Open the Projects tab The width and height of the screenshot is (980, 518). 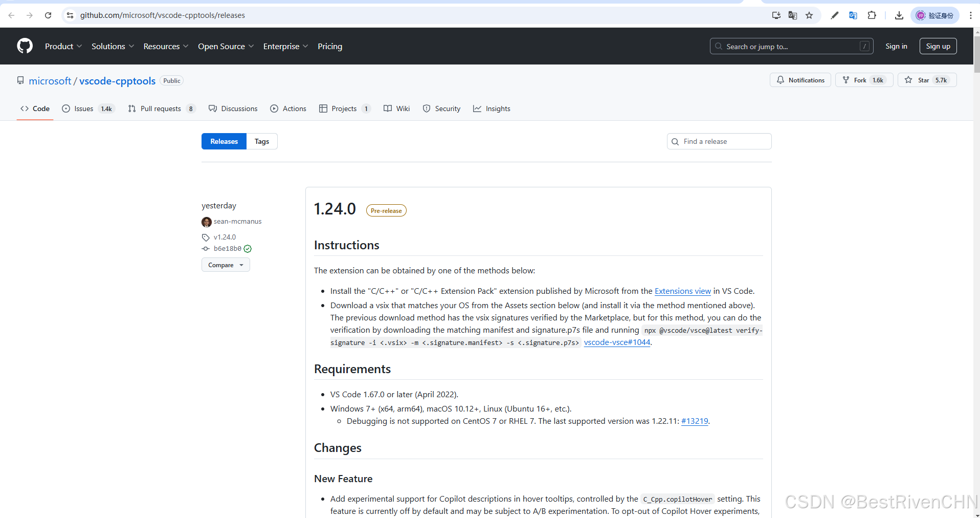345,109
